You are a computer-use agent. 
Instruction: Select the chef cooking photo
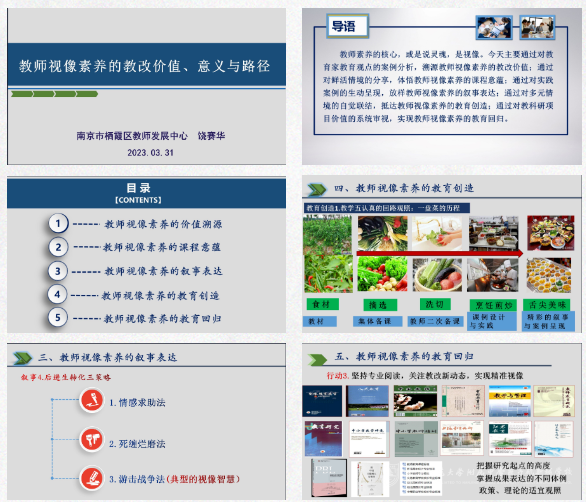[x=493, y=274]
